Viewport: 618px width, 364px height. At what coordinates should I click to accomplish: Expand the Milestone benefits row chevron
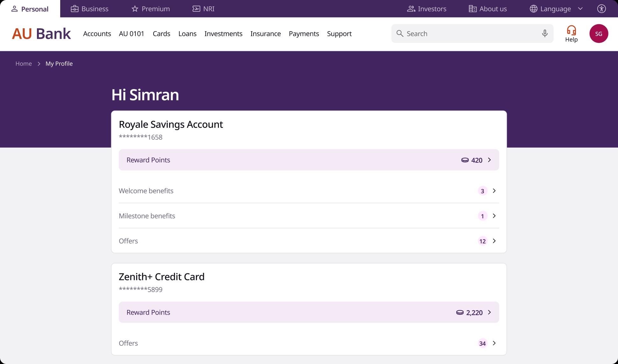click(494, 216)
